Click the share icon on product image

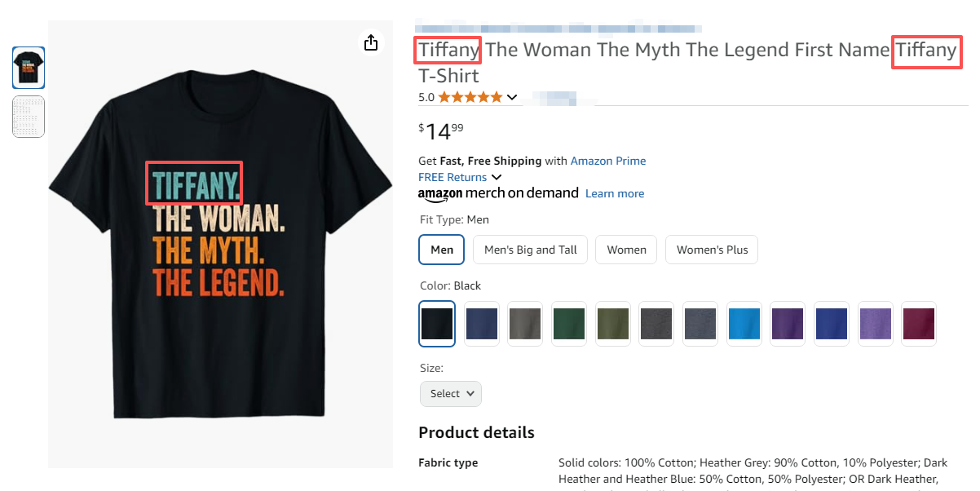371,42
